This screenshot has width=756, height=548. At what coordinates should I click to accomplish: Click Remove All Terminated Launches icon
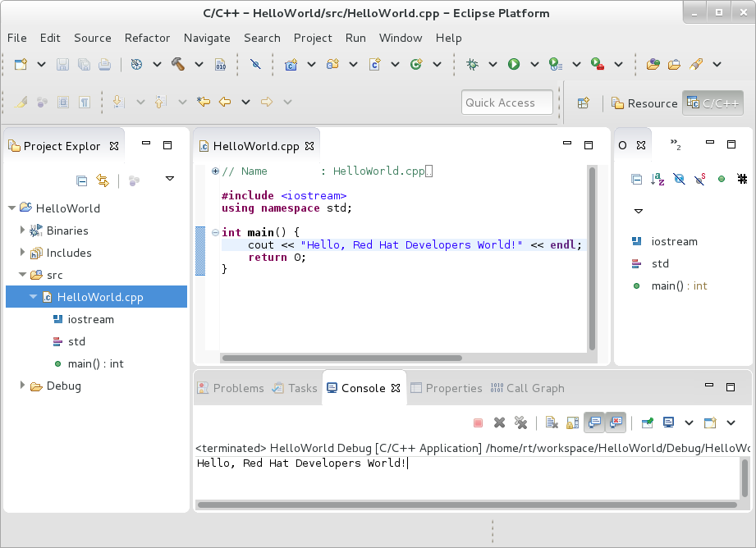(x=520, y=422)
